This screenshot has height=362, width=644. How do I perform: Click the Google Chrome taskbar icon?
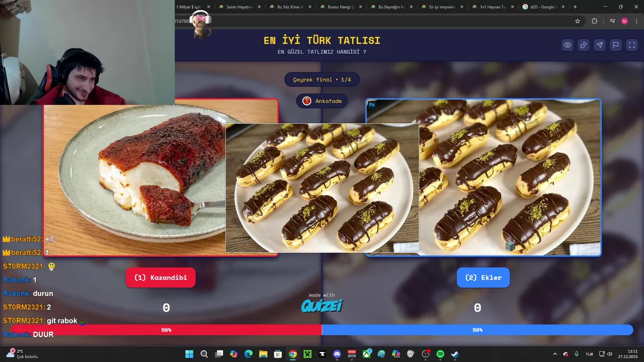(293, 354)
